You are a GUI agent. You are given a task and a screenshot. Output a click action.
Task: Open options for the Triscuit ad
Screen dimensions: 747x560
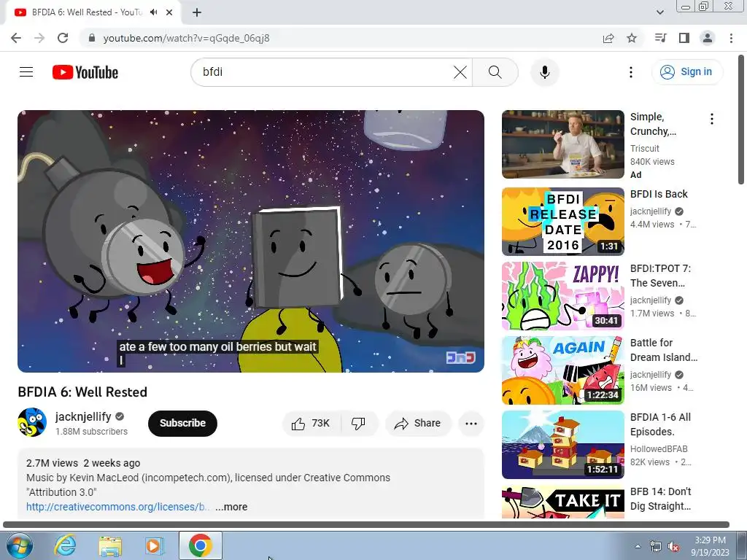tap(712, 119)
